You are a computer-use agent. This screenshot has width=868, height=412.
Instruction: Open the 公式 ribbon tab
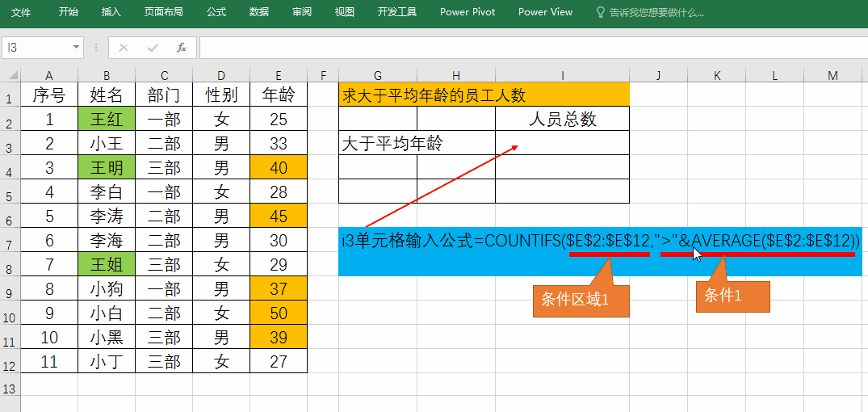coord(216,11)
